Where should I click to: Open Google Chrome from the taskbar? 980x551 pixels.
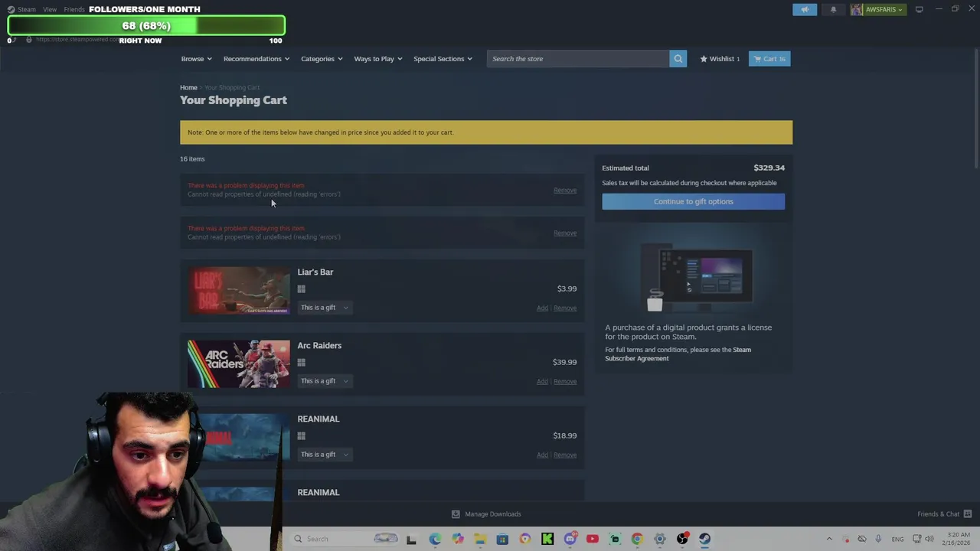coord(637,539)
